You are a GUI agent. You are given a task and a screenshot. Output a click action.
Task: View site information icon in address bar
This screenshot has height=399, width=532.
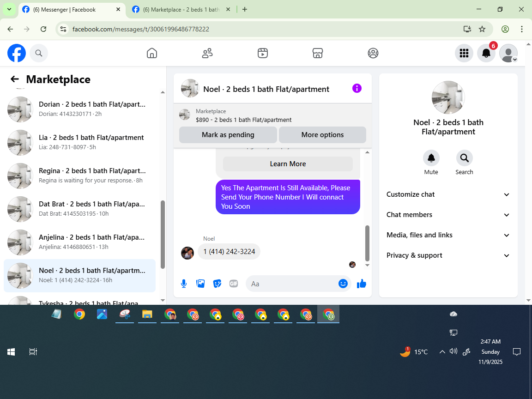point(63,29)
